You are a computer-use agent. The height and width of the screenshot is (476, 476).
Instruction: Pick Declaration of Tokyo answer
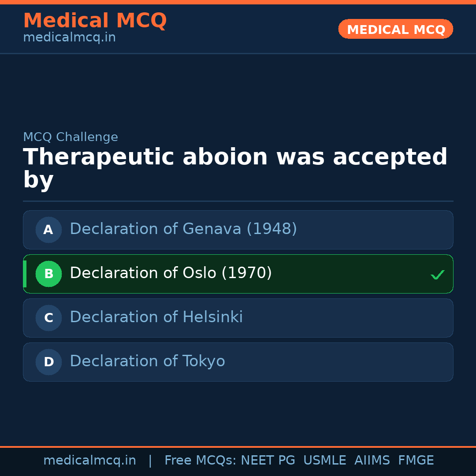click(x=147, y=361)
